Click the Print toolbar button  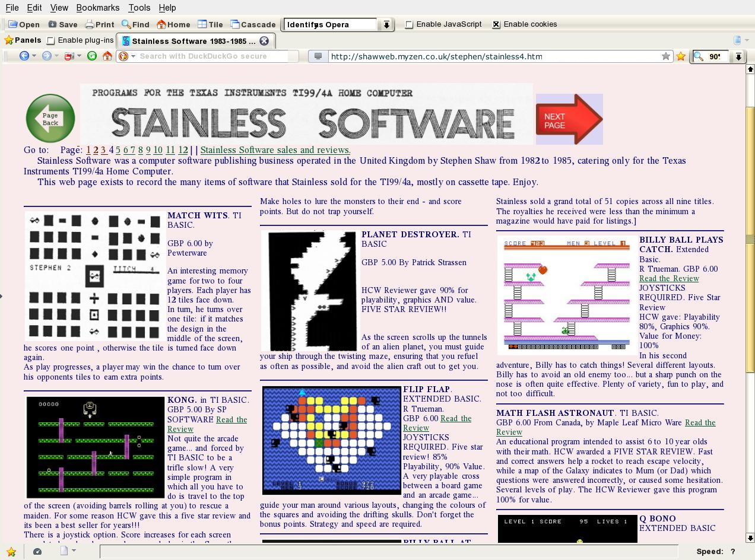click(100, 24)
